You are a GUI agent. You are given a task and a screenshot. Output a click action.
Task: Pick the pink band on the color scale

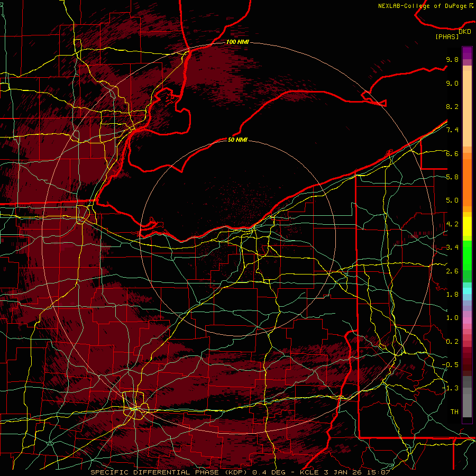467,321
